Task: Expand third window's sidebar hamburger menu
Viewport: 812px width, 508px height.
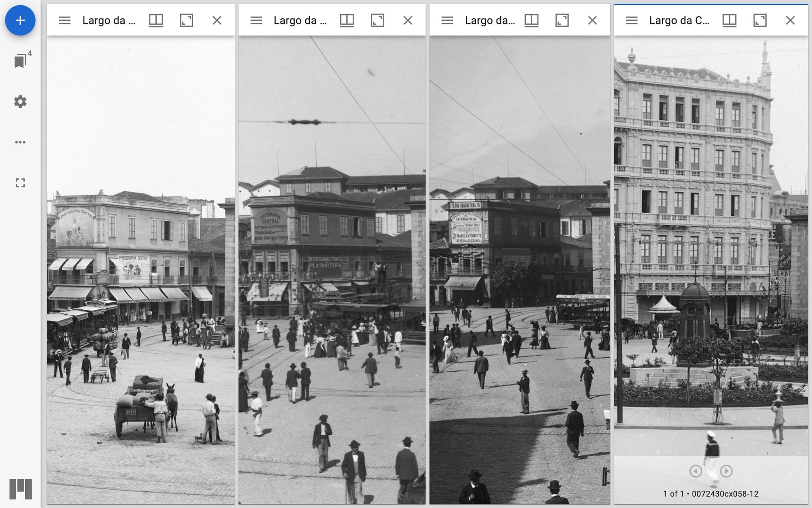Action: point(447,20)
